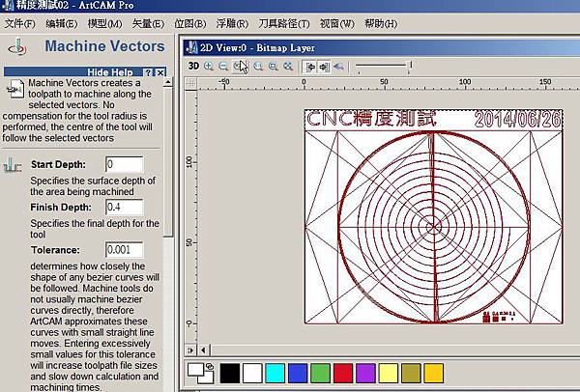The image size is (580, 392).
Task: Click the 2014/06/26 date text vector
Action: (x=517, y=120)
